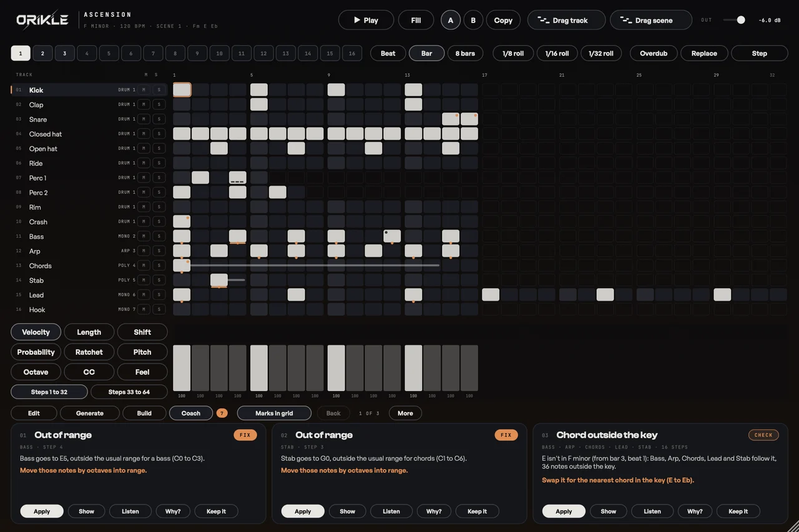The height and width of the screenshot is (532, 799).
Task: Click the CHECK badge on card 03
Action: coord(763,435)
